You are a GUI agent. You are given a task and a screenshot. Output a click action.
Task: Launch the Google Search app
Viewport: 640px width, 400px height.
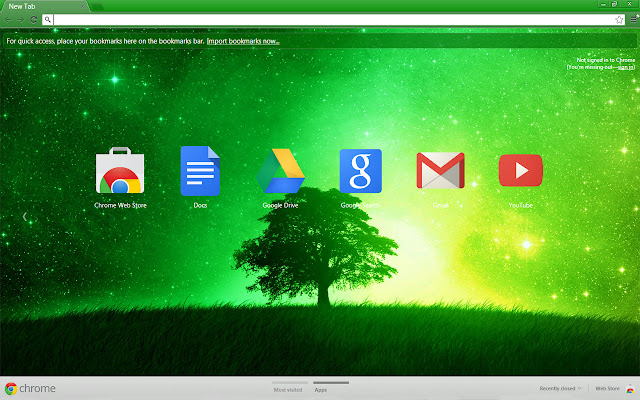[360, 171]
